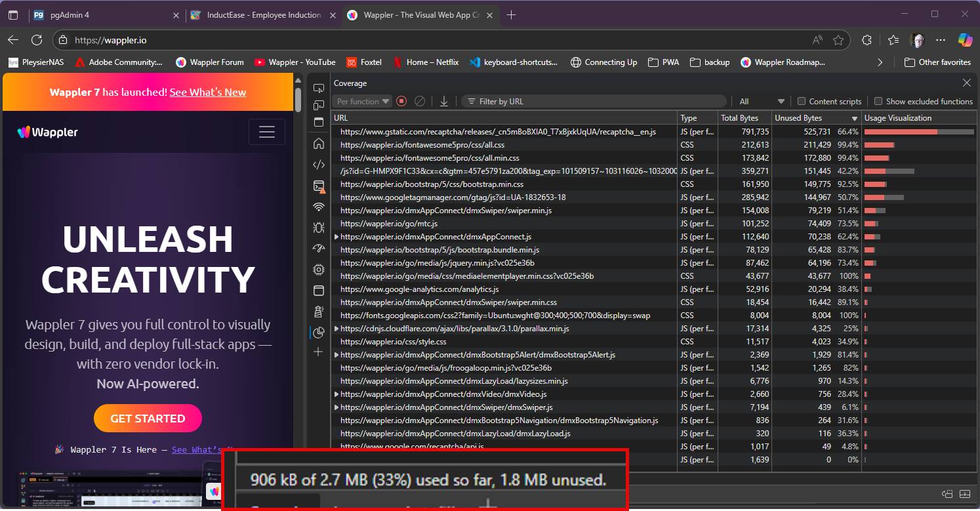Add more tools with plus icon
Viewport: 980px width, 511px height.
click(x=319, y=352)
